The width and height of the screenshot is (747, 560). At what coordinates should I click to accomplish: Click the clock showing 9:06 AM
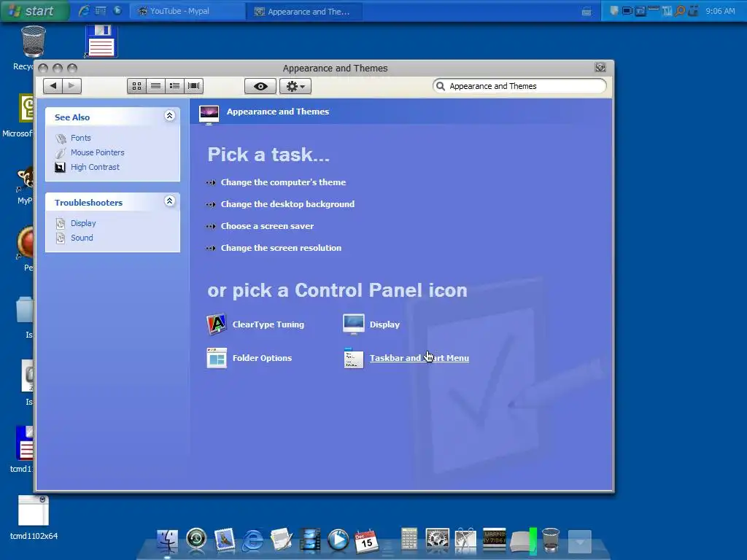click(720, 11)
